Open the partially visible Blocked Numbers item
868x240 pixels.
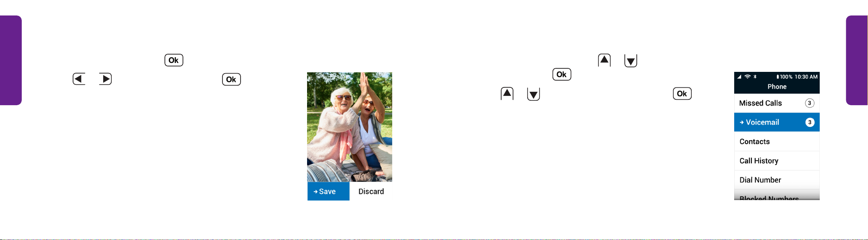coord(777,196)
